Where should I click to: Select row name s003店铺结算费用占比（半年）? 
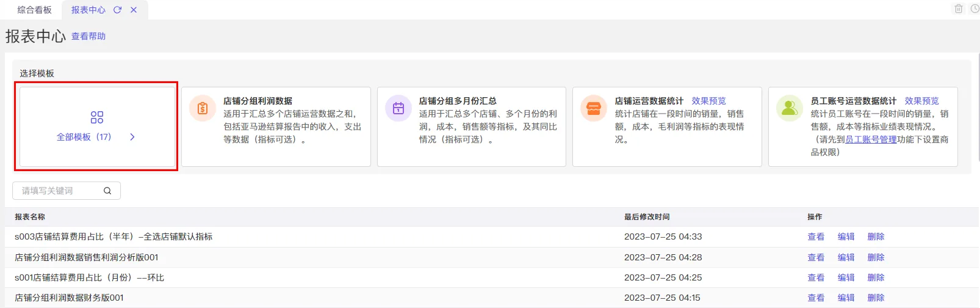(113, 237)
